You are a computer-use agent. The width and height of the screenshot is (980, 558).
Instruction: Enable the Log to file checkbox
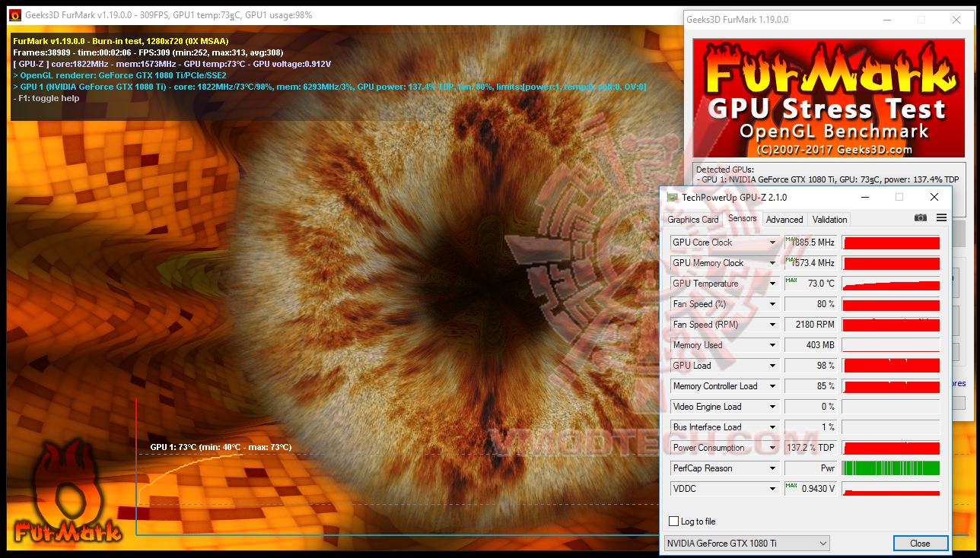pos(673,522)
